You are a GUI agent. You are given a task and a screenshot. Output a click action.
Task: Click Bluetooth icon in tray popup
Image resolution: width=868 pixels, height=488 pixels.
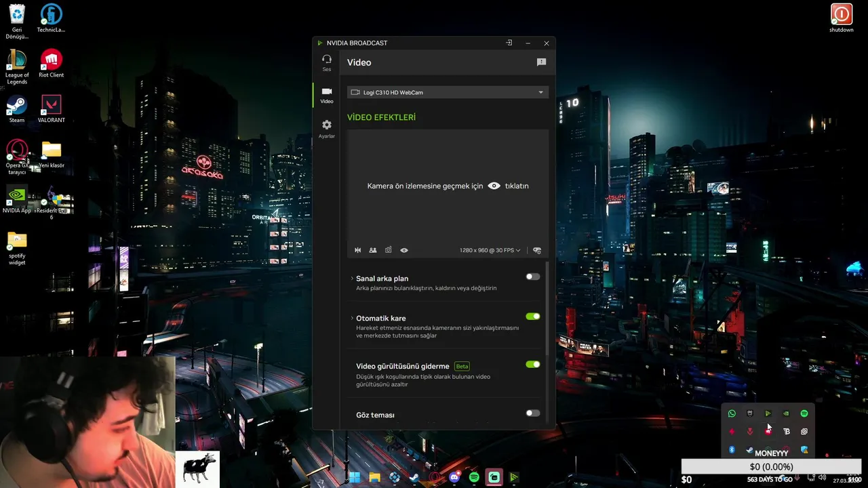[x=732, y=450]
